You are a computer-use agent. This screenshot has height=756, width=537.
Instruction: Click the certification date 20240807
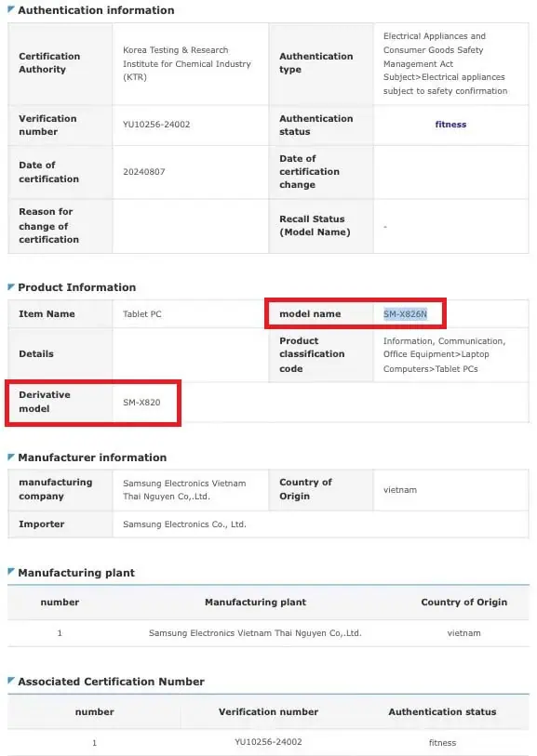(x=143, y=172)
